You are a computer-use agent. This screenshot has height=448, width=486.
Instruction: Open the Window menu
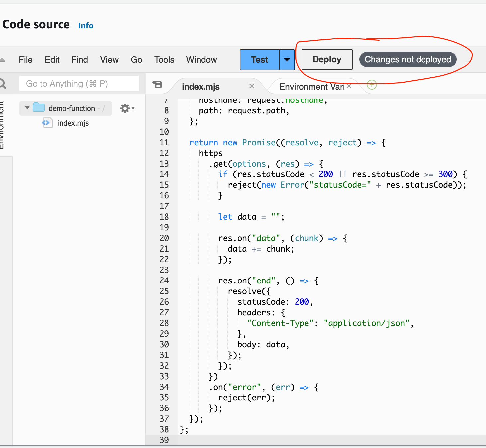[201, 60]
